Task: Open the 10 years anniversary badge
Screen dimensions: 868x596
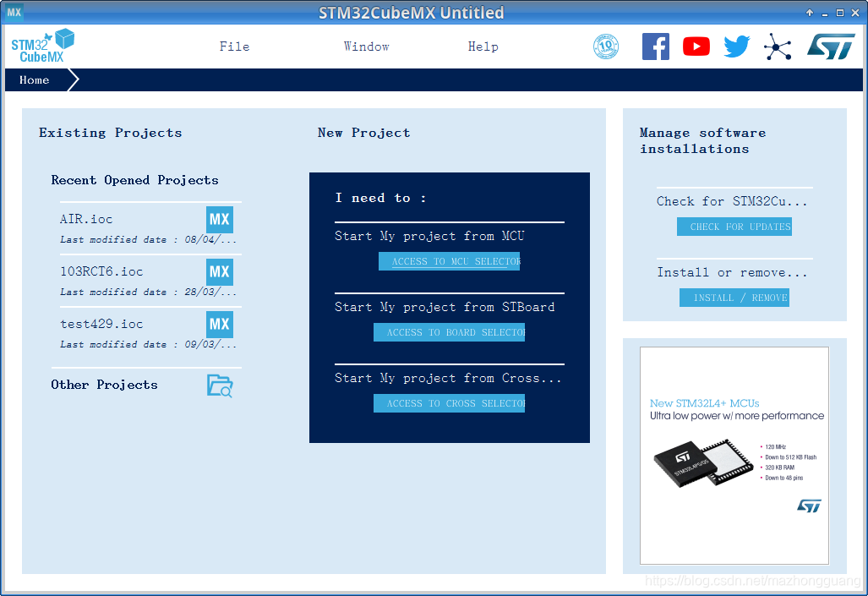Action: 606,46
